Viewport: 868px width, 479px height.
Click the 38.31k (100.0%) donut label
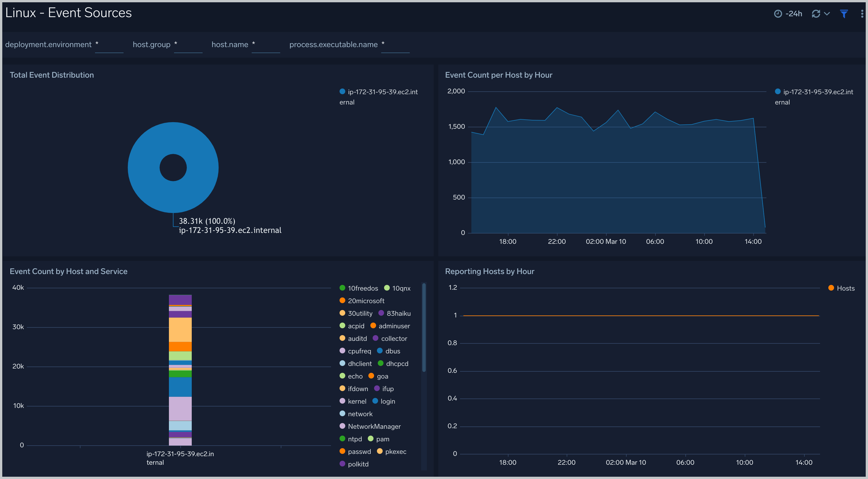tap(207, 221)
